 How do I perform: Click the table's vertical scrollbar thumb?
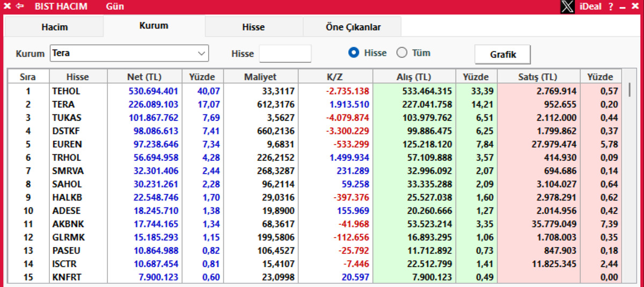pyautogui.click(x=630, y=90)
